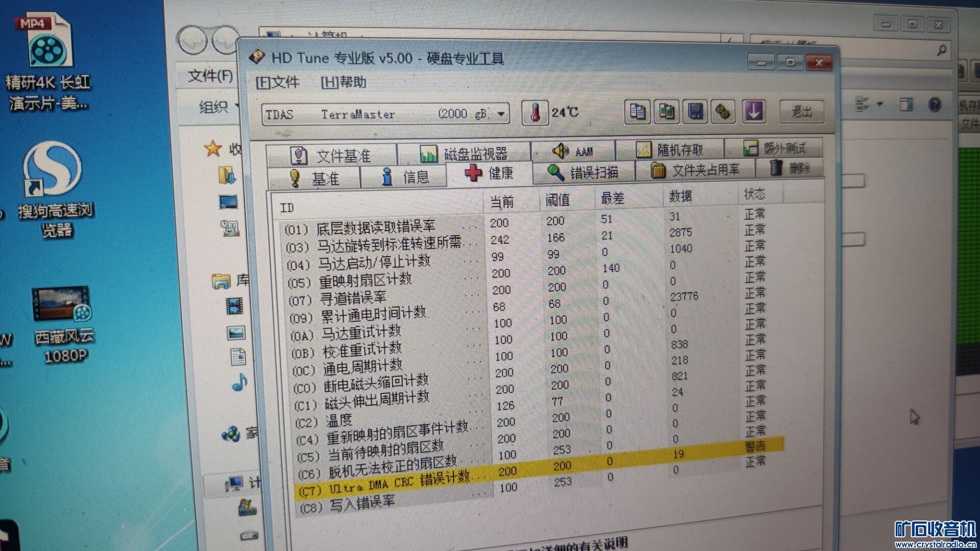Click the 最差 column header
980x551 pixels.
click(613, 198)
